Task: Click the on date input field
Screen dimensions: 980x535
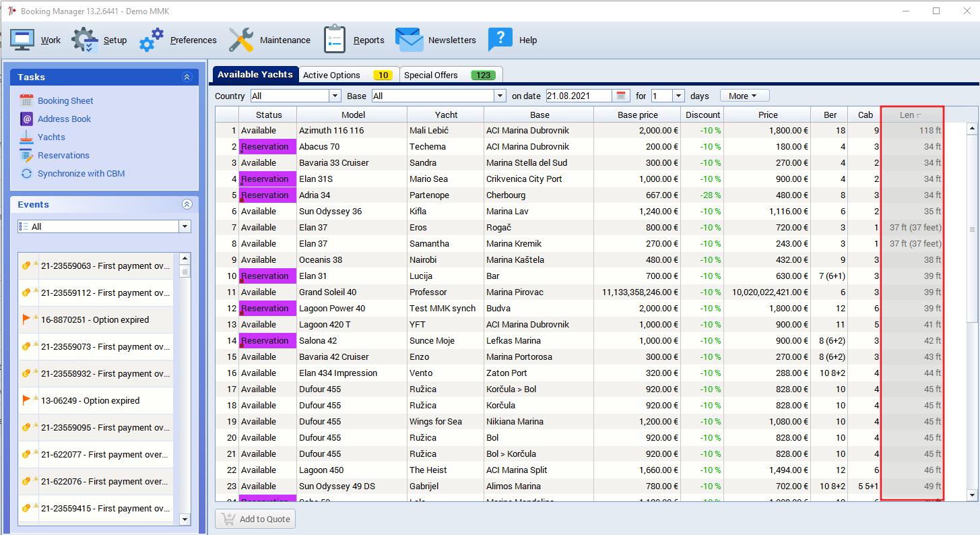Action: point(580,96)
